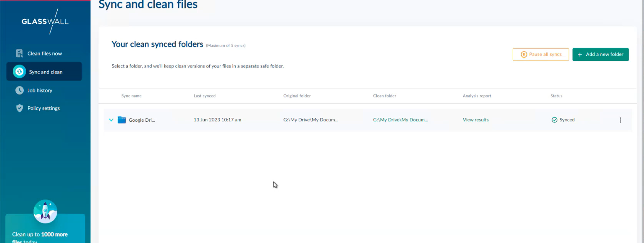Click the Last synced column header
Viewport: 644px width, 243px height.
(204, 96)
